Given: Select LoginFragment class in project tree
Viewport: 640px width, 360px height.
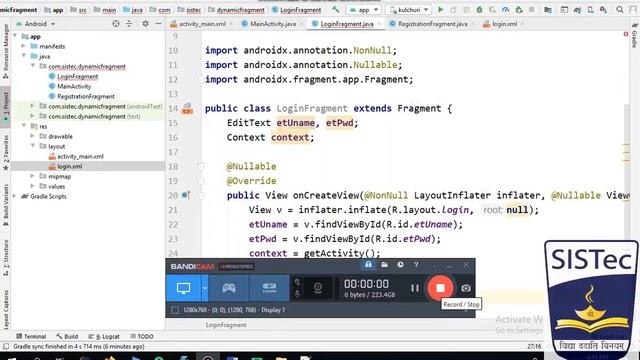Looking at the screenshot, I should (78, 76).
